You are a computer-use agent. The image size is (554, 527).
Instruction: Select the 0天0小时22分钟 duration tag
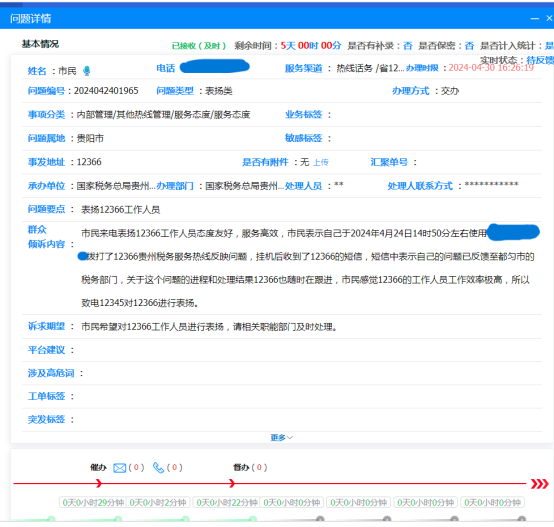point(226,503)
